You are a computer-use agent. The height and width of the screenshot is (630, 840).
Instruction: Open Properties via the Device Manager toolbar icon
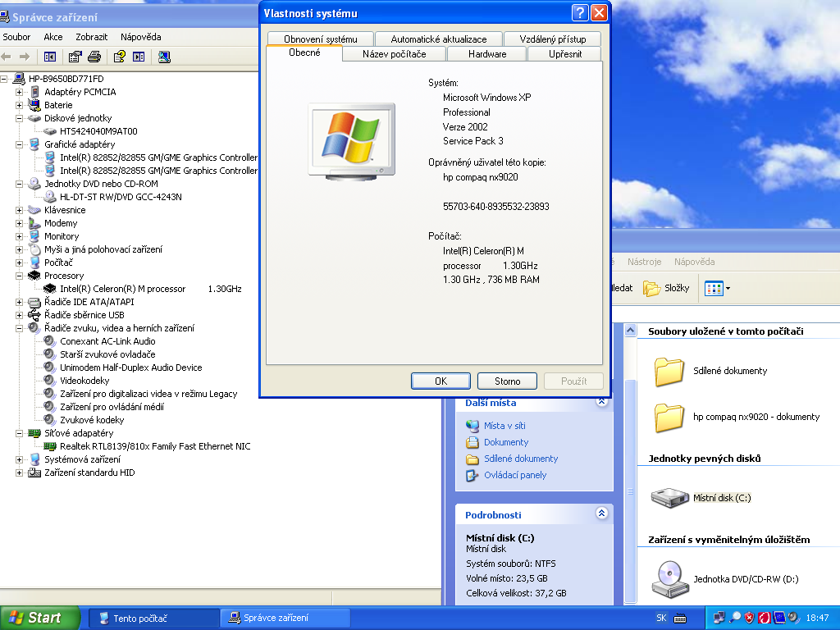pyautogui.click(x=75, y=57)
